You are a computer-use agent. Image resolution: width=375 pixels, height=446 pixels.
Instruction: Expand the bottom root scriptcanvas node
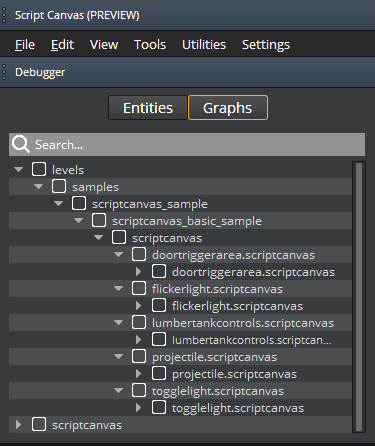18,424
